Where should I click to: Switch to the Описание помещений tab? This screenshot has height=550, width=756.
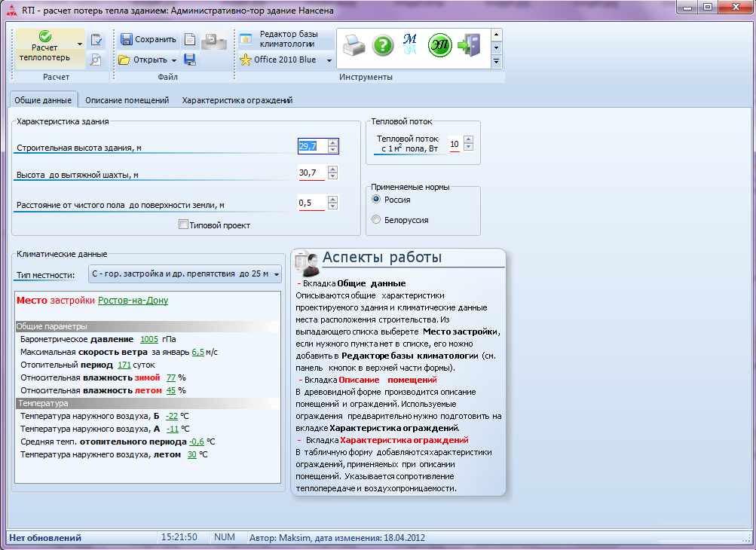[127, 100]
